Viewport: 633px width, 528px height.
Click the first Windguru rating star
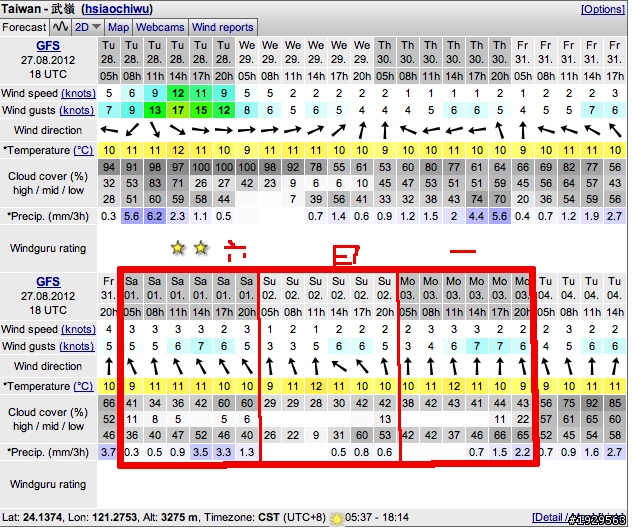point(178,247)
